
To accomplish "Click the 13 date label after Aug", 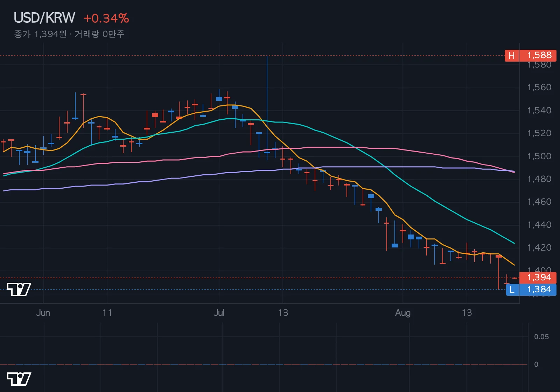I will pyautogui.click(x=467, y=313).
